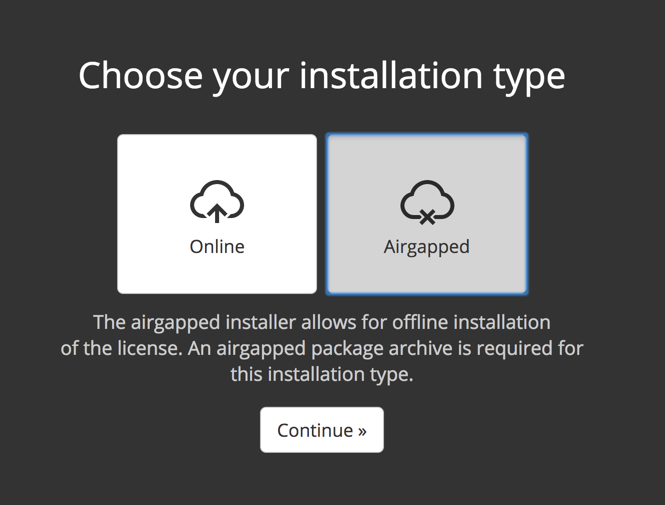
Task: Click "this installation type." description line
Action: click(x=321, y=375)
